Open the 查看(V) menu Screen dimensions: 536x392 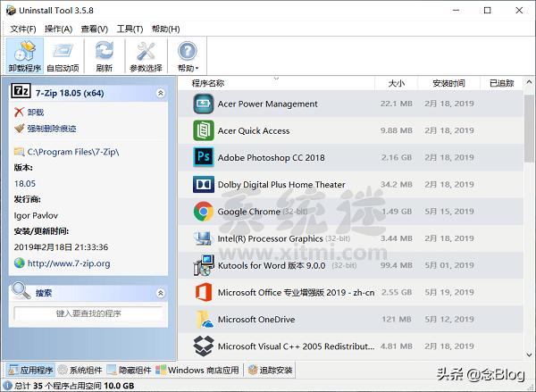pos(95,29)
